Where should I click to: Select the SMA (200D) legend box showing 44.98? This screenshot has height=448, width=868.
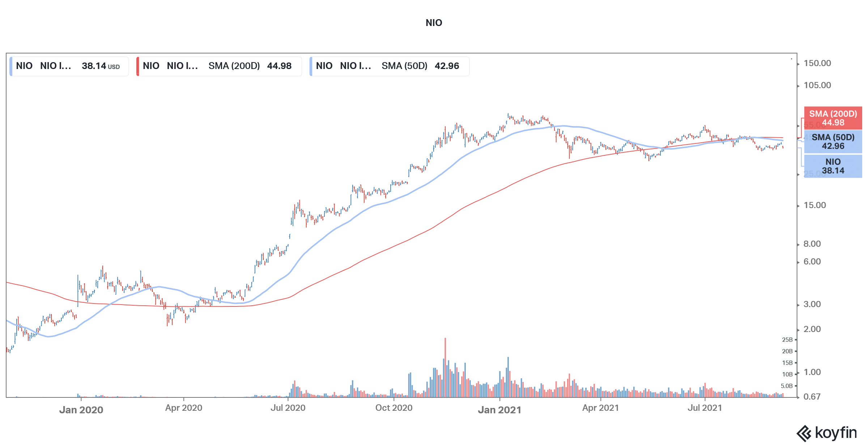(x=219, y=66)
